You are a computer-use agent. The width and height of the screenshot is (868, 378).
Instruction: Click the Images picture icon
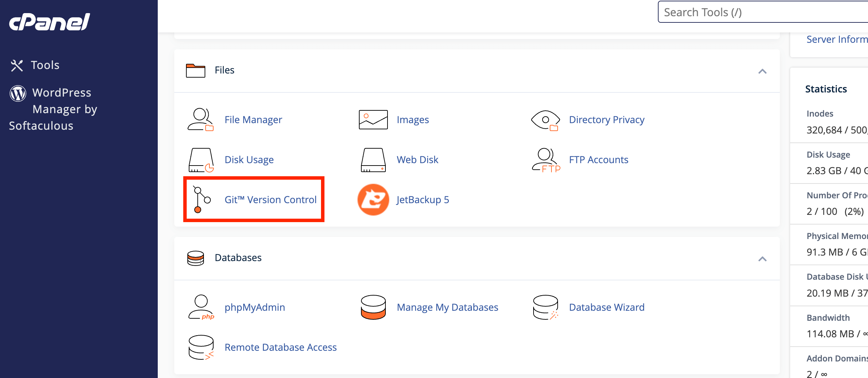pyautogui.click(x=373, y=120)
